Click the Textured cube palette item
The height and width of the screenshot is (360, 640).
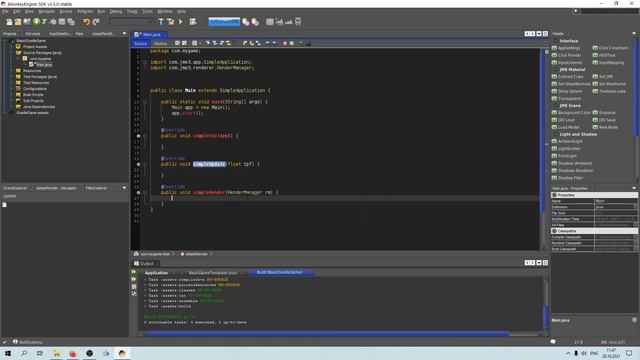(x=609, y=91)
